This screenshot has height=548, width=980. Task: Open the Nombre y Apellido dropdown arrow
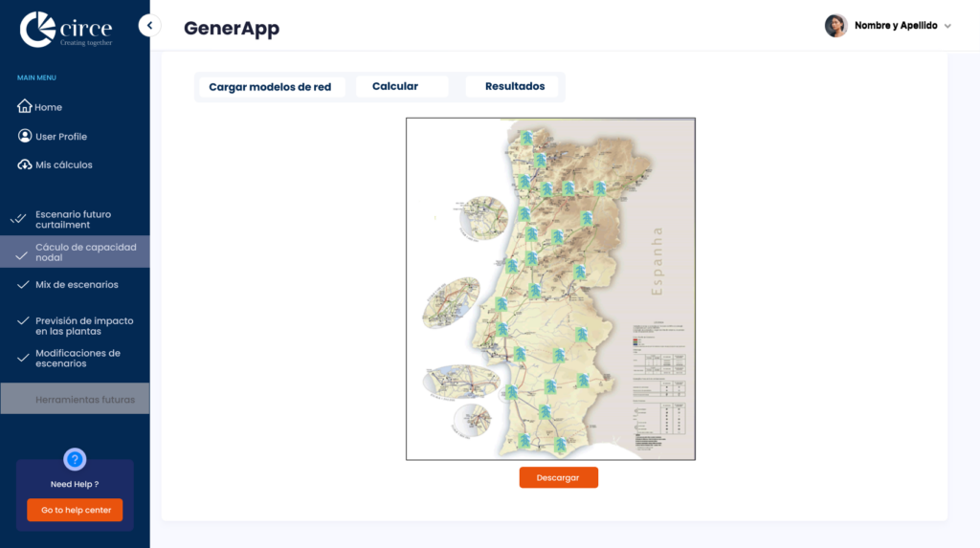click(x=947, y=27)
